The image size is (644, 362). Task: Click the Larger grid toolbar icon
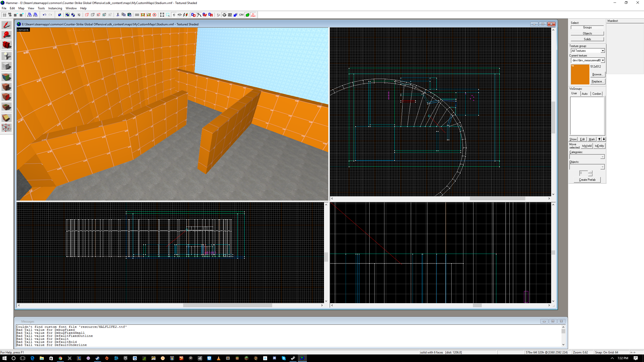pos(21,15)
